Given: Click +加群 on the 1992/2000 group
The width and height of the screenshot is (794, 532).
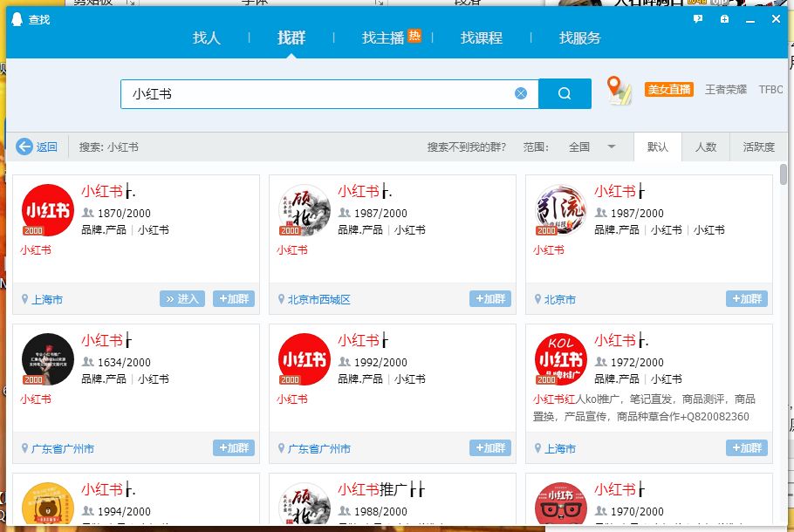Looking at the screenshot, I should click(x=490, y=447).
